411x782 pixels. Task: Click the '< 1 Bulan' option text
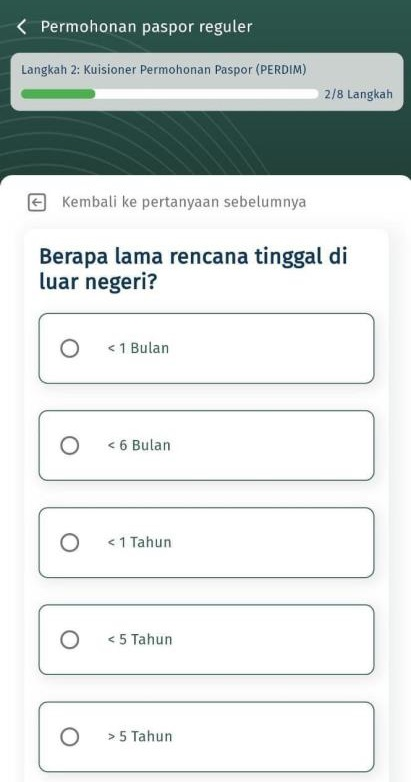pyautogui.click(x=138, y=348)
